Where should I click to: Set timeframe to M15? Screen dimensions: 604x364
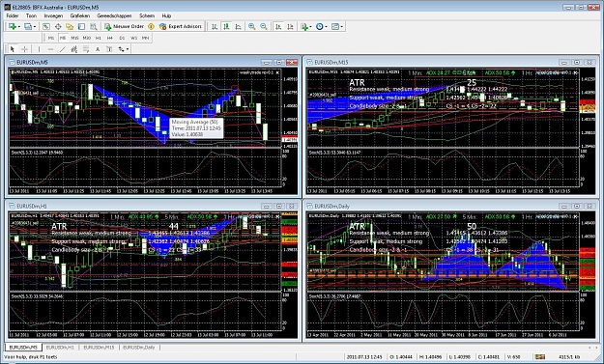point(74,38)
